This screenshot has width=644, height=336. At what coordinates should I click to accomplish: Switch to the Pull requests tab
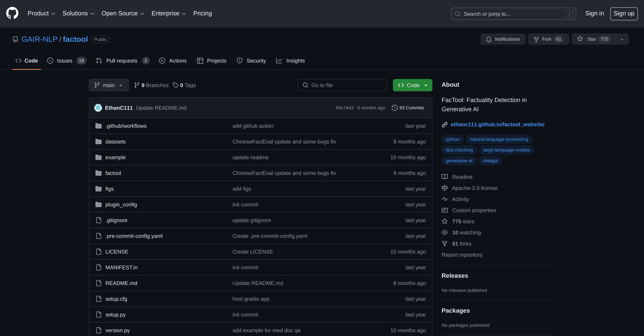(122, 61)
